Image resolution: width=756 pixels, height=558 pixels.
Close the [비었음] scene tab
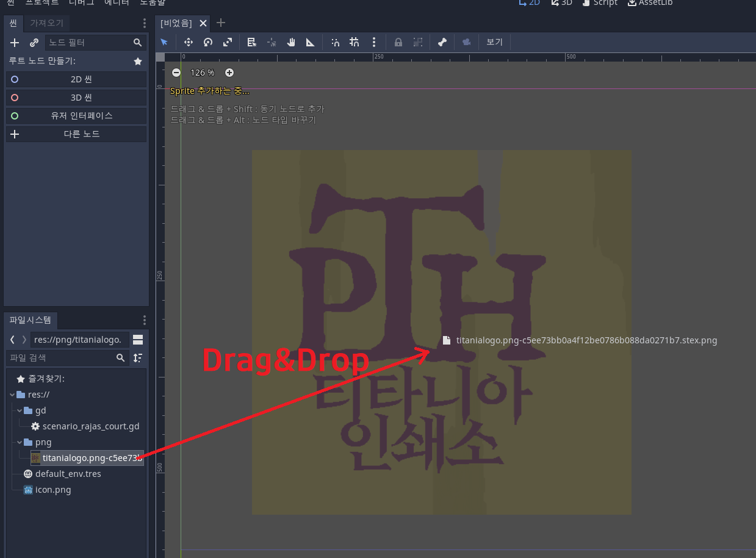point(203,23)
